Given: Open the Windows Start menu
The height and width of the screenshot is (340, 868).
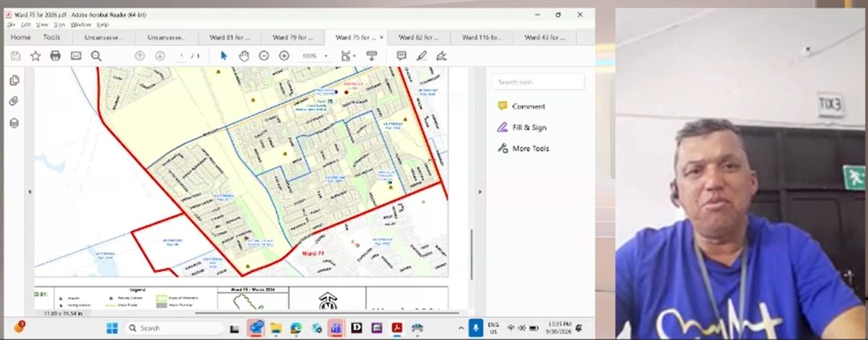Looking at the screenshot, I should pos(112,328).
